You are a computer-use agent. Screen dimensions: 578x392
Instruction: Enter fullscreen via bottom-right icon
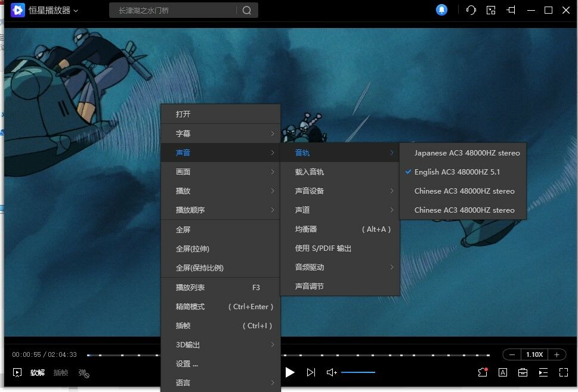point(564,372)
